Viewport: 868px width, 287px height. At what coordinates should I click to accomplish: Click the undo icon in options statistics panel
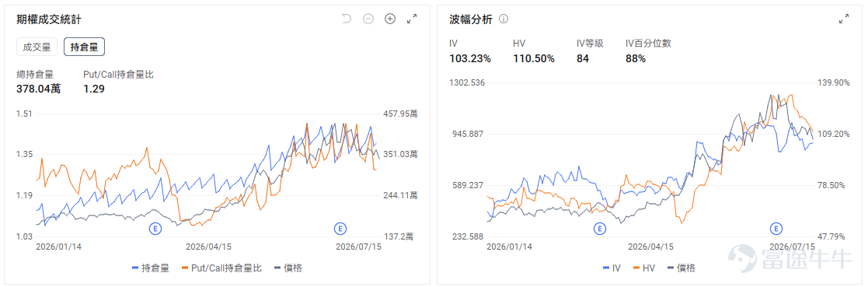coord(347,19)
